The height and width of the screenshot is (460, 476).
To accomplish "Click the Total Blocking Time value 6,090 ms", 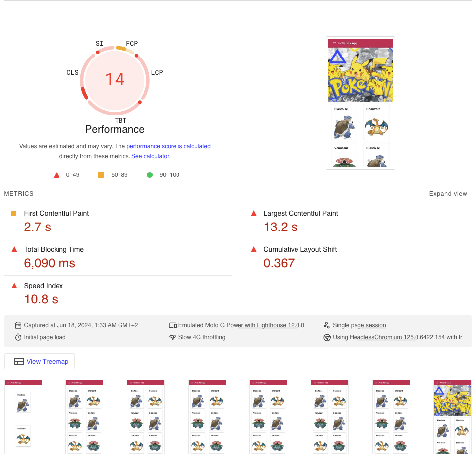I will (x=50, y=263).
